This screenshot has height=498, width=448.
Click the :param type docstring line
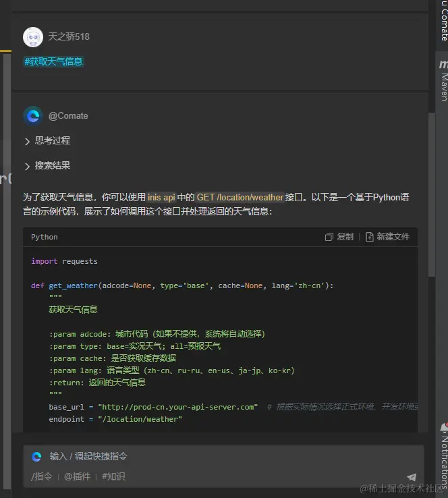coord(135,346)
